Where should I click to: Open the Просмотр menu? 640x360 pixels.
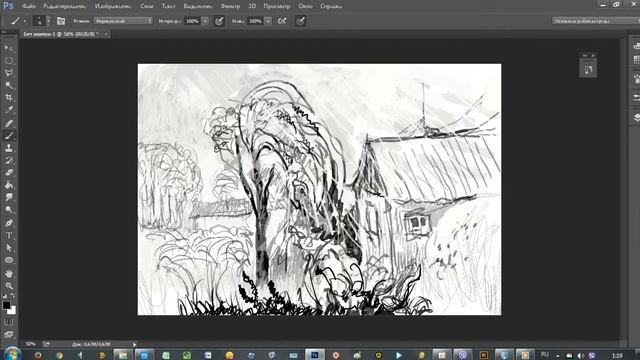(277, 6)
